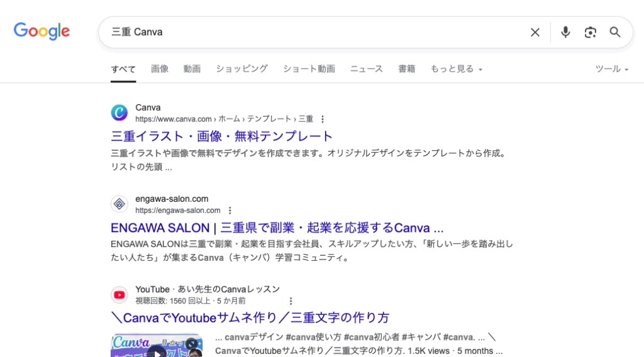Click the snippet starting 三重イラストや画像で無料で

pos(309,160)
